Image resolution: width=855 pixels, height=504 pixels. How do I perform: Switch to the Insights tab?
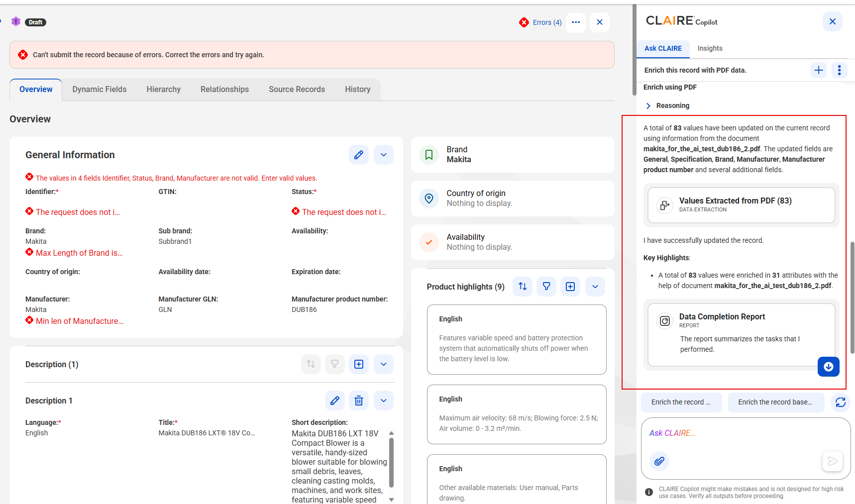(710, 48)
